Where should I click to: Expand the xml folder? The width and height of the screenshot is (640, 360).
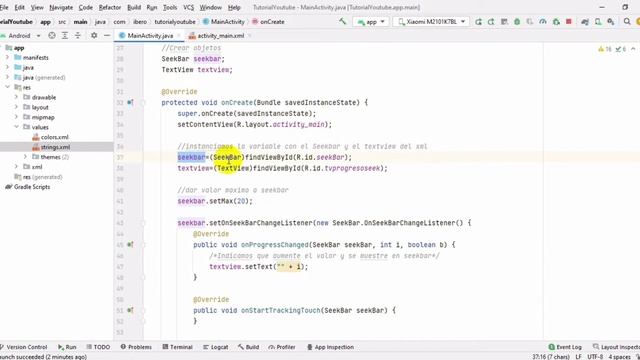(16, 167)
